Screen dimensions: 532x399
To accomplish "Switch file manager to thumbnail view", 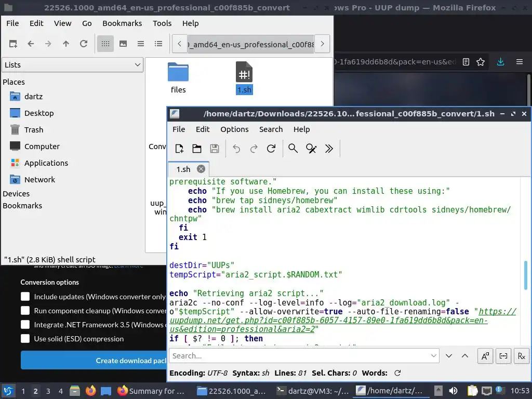I will tap(123, 44).
